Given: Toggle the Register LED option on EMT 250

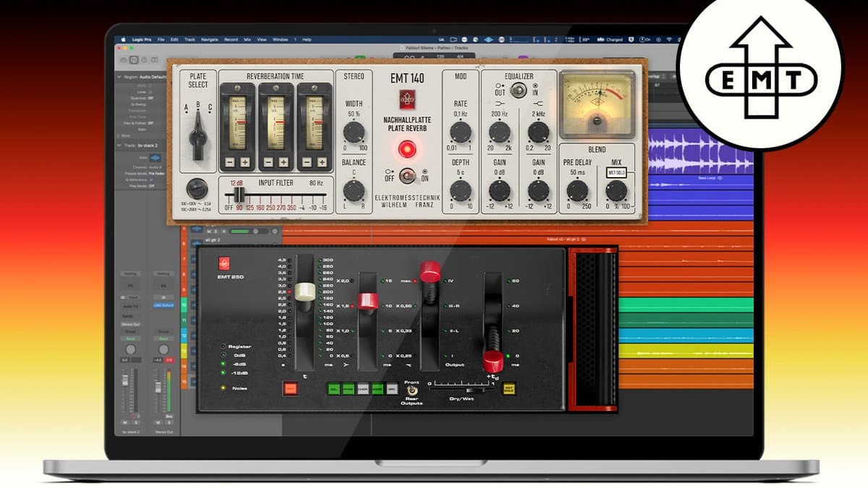Looking at the screenshot, I should point(224,346).
